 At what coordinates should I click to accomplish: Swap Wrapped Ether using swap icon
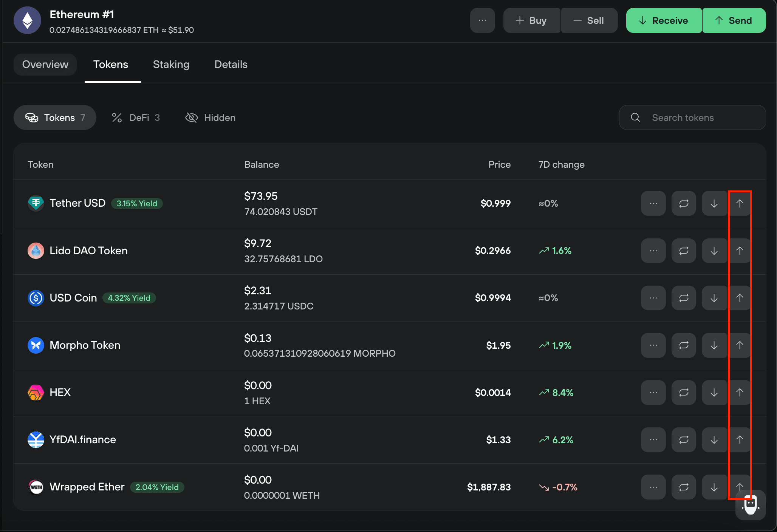pyautogui.click(x=684, y=487)
